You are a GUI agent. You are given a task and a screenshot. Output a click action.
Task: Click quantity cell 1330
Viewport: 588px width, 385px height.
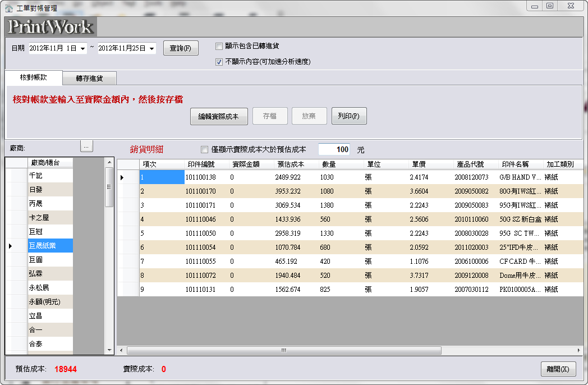tap(341, 233)
